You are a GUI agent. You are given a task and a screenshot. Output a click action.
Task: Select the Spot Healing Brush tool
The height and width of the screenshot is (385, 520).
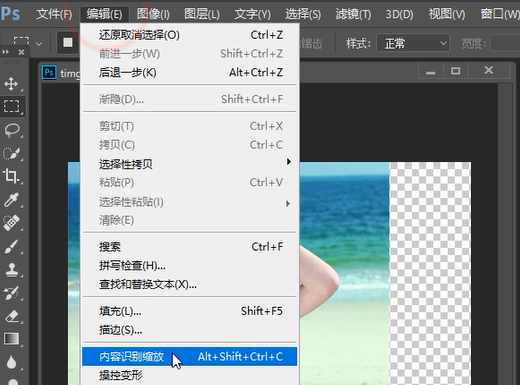click(11, 223)
